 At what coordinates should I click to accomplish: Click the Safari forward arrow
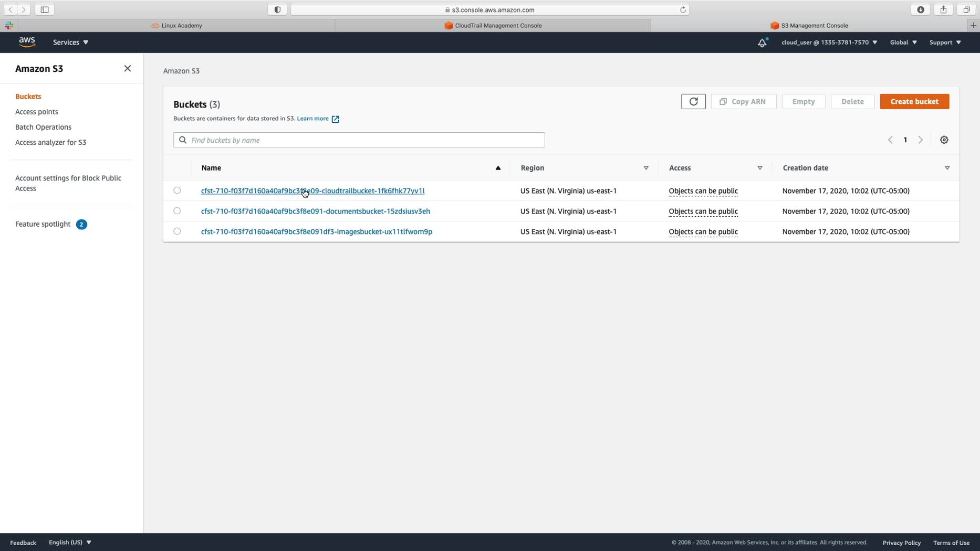point(24,9)
